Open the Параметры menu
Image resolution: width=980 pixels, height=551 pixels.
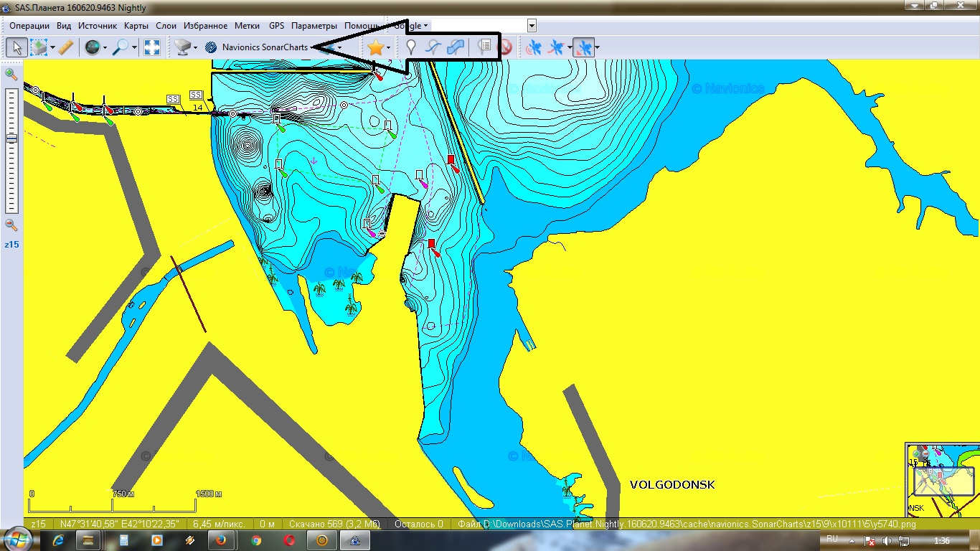point(314,26)
